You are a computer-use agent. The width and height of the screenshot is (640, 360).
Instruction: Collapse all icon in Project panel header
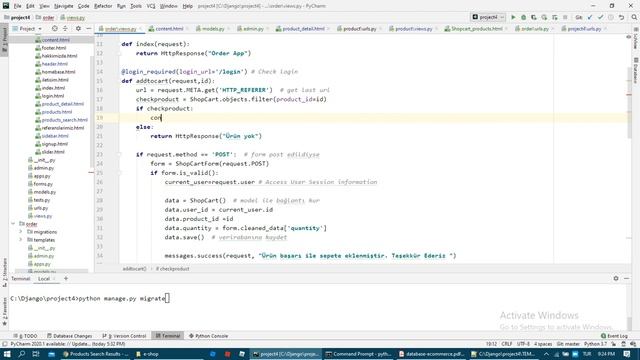coord(65,29)
